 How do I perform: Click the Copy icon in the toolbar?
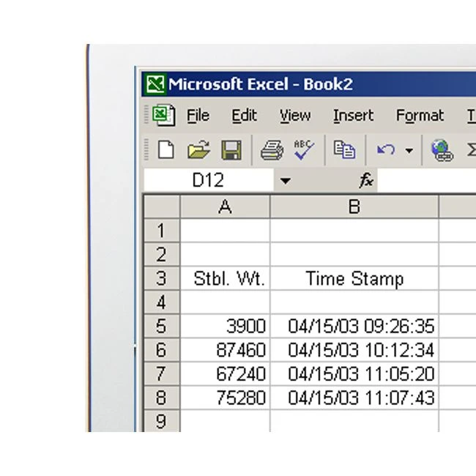pyautogui.click(x=344, y=150)
